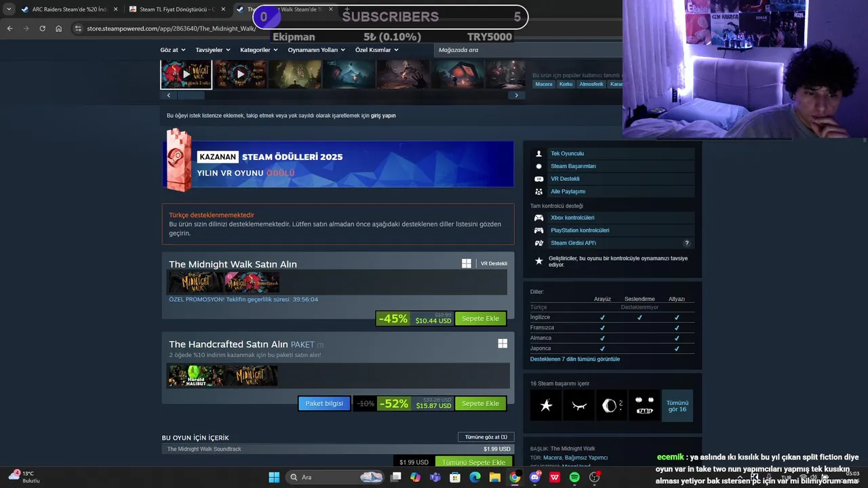Click the right arrow of the thumbnail strip
868x488 pixels.
[516, 96]
